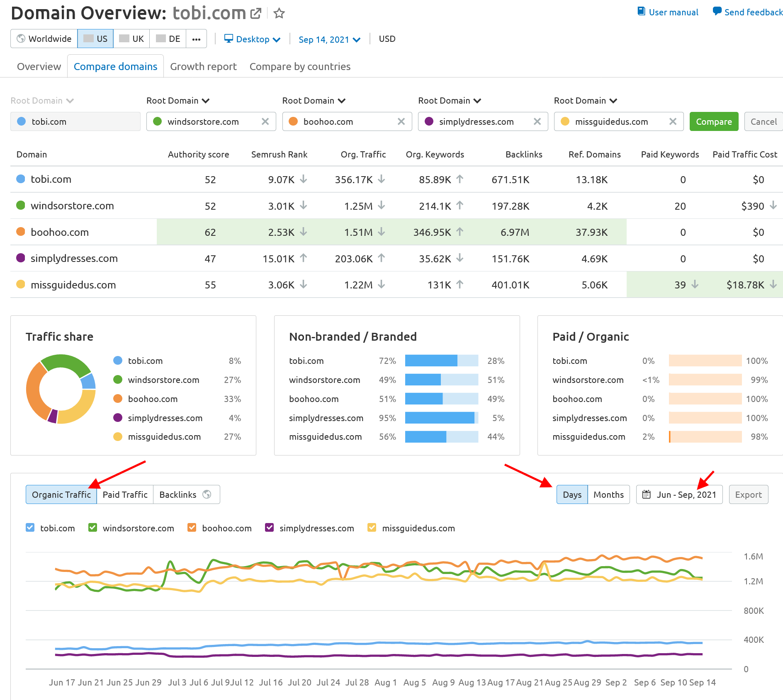Click the Send feedback chat icon
This screenshot has width=783, height=700.
(x=717, y=12)
